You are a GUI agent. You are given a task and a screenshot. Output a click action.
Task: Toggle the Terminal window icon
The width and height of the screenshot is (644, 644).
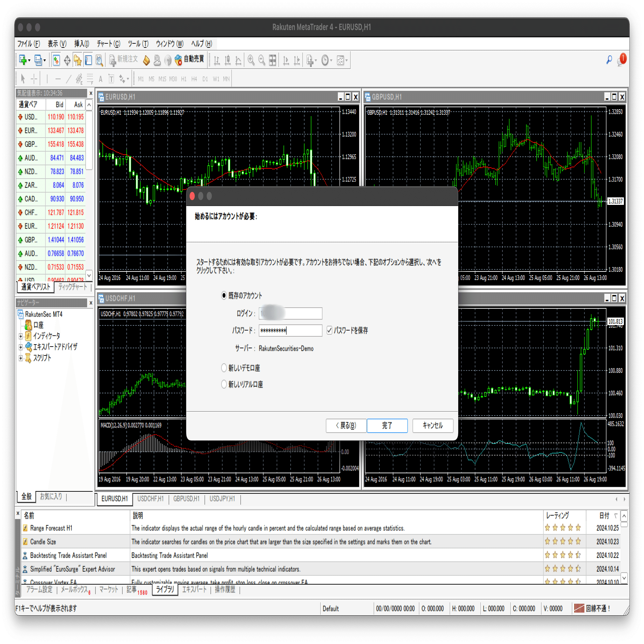tap(88, 60)
